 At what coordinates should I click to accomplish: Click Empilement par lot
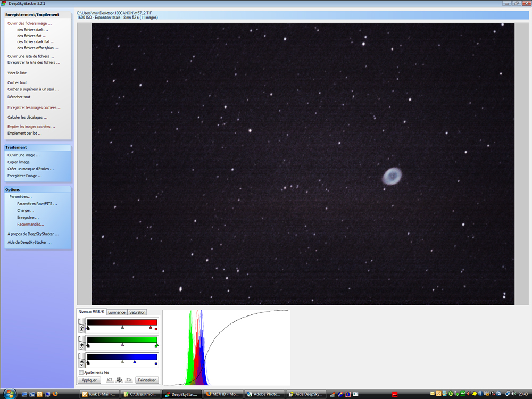(x=24, y=133)
